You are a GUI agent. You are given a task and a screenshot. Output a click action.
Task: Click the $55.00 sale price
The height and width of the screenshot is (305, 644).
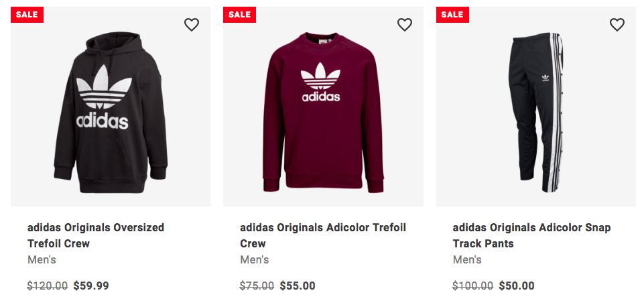click(x=298, y=286)
